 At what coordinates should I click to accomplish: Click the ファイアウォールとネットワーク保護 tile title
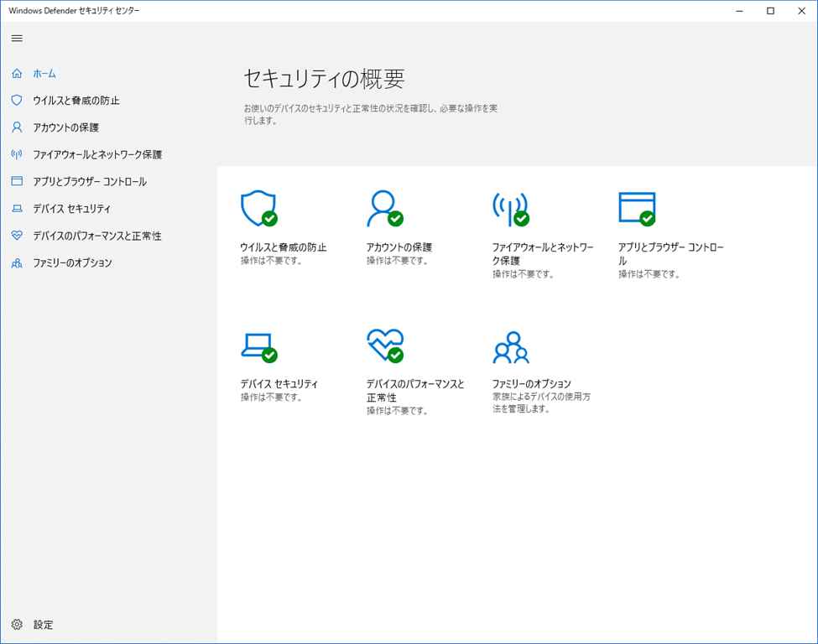click(543, 254)
